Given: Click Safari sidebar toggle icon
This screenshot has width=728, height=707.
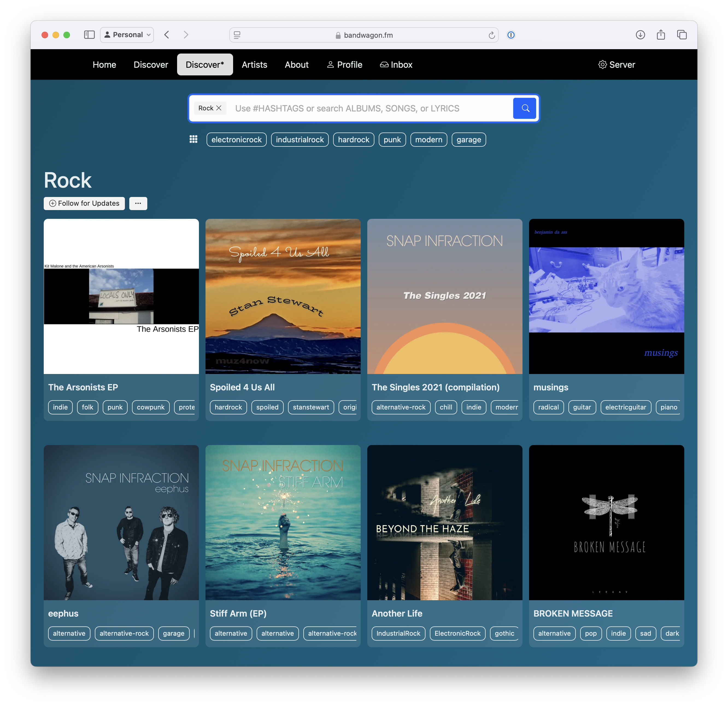Looking at the screenshot, I should (89, 35).
